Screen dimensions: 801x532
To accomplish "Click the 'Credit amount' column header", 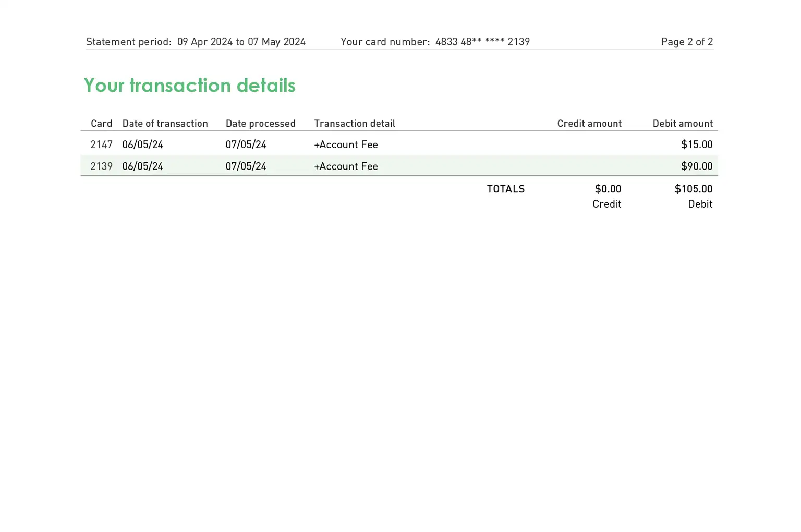I will 589,124.
